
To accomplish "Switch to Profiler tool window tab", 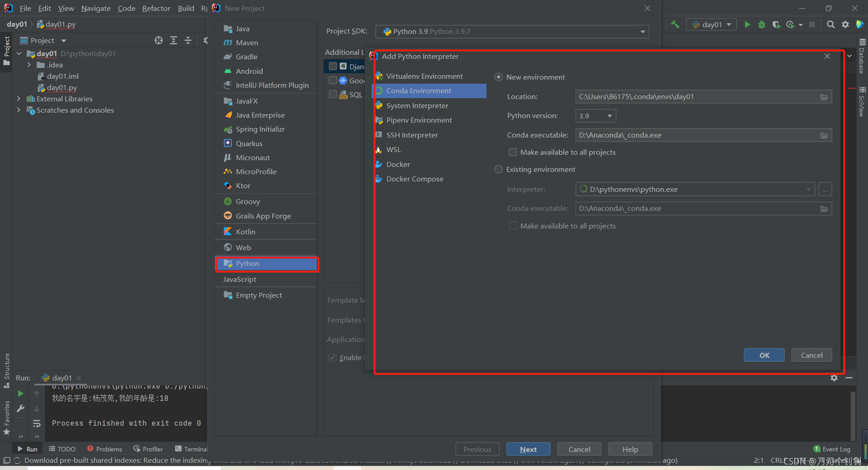I will (x=148, y=449).
